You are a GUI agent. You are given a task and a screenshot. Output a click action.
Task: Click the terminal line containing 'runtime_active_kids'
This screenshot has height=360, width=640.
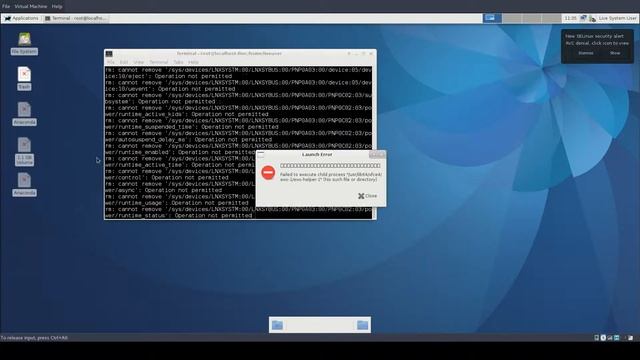[x=187, y=114]
